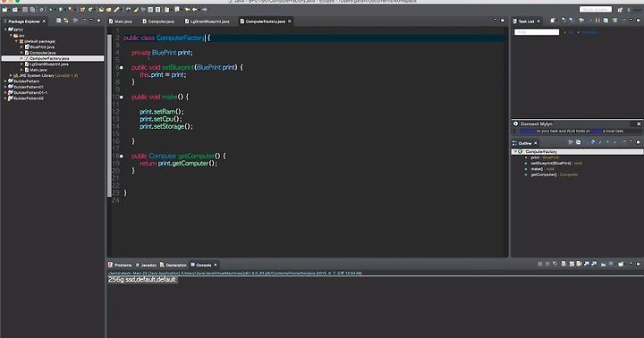Open the Problems view tab

pyautogui.click(x=120, y=266)
